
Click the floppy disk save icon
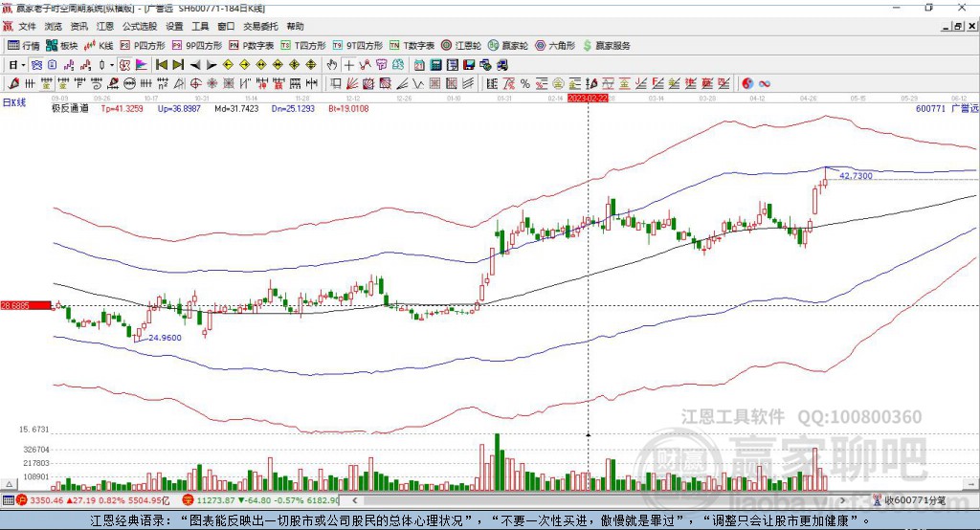click(x=469, y=65)
